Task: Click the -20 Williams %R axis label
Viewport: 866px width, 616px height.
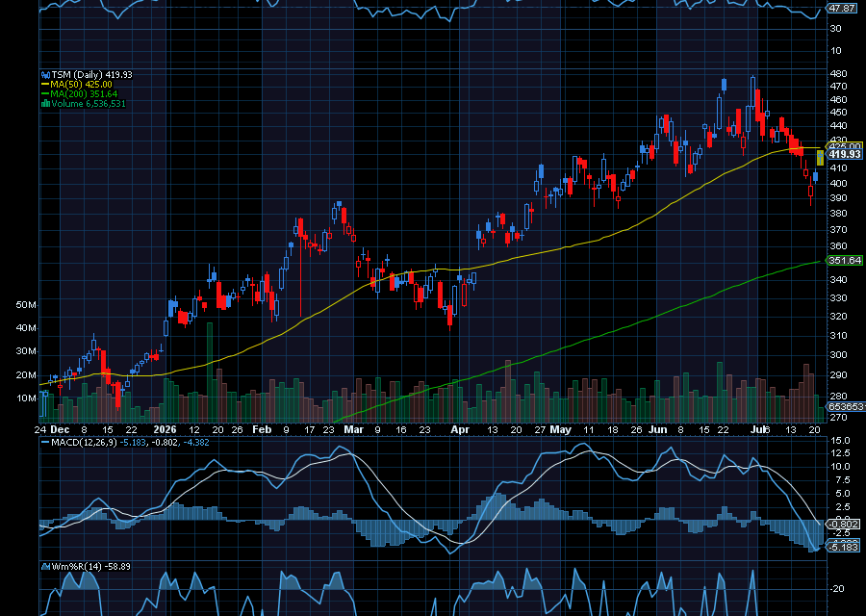Action: 837,588
